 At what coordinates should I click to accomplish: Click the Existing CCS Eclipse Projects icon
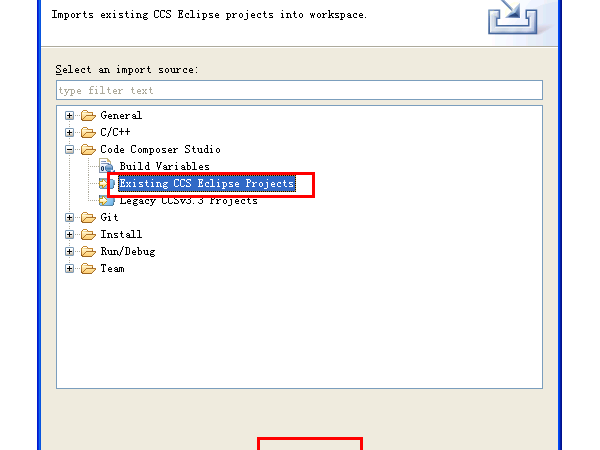(105, 184)
